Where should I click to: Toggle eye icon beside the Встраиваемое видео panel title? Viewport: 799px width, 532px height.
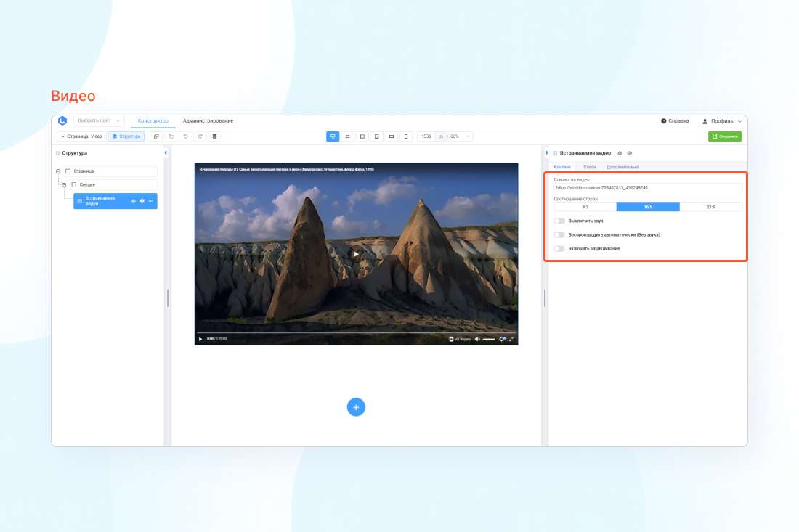[x=629, y=153]
